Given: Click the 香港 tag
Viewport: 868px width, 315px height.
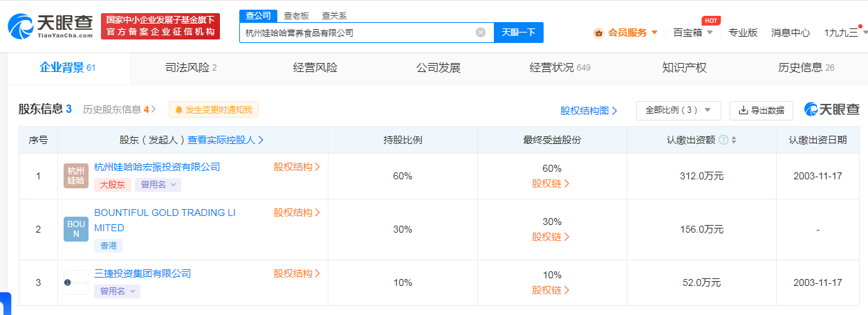Looking at the screenshot, I should click(x=109, y=246).
